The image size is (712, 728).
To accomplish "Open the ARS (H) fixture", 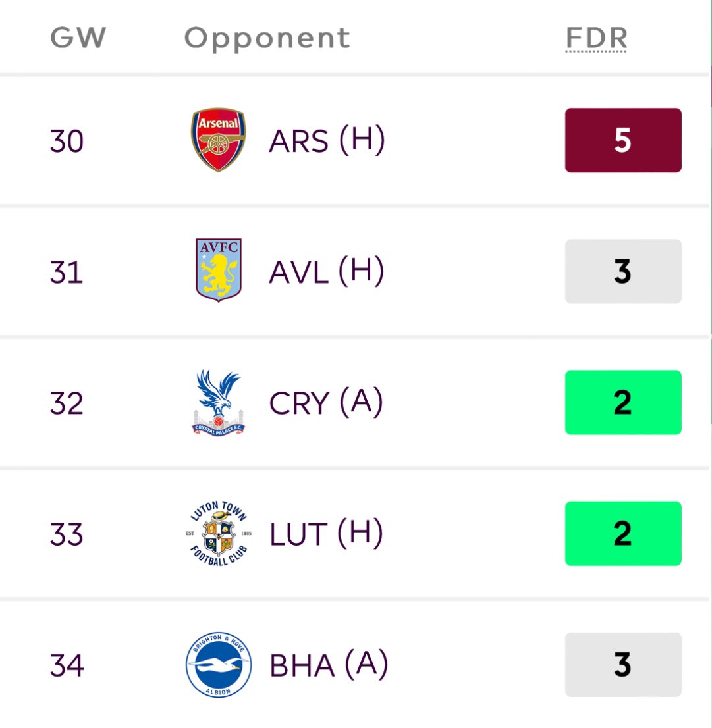I will coord(327,140).
